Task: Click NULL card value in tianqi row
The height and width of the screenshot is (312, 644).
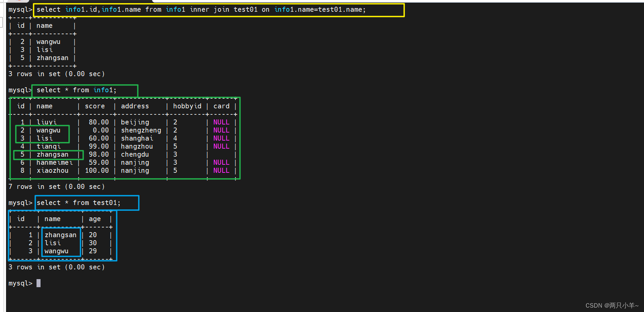Action: [x=221, y=147]
